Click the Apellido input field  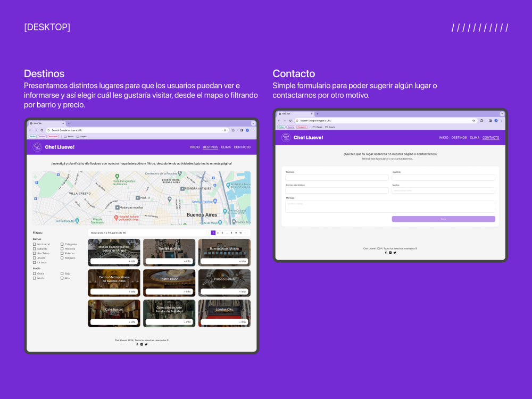point(443,178)
